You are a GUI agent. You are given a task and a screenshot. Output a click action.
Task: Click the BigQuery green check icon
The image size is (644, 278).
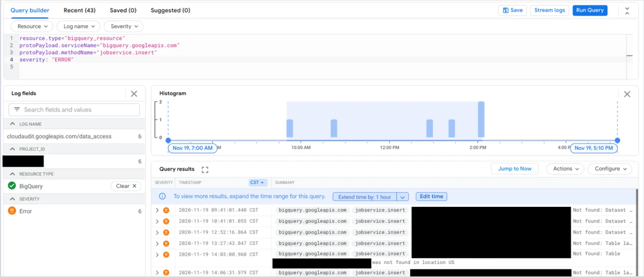click(x=12, y=186)
